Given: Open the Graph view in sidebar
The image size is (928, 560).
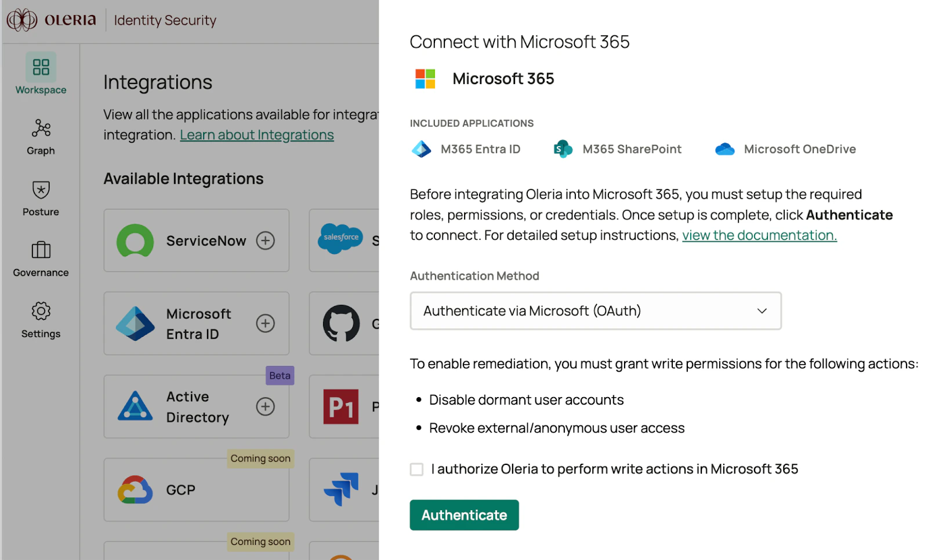Looking at the screenshot, I should click(x=41, y=137).
